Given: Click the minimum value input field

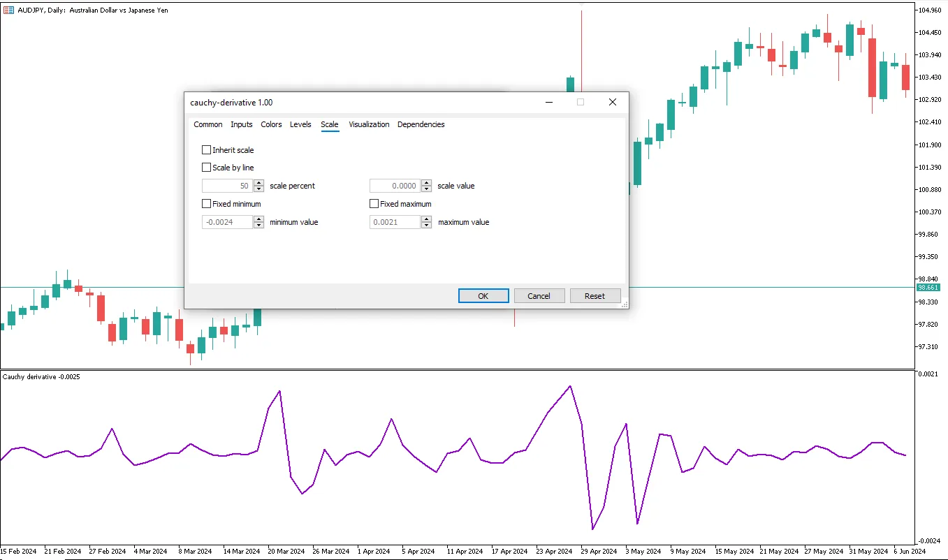Looking at the screenshot, I should coord(227,222).
